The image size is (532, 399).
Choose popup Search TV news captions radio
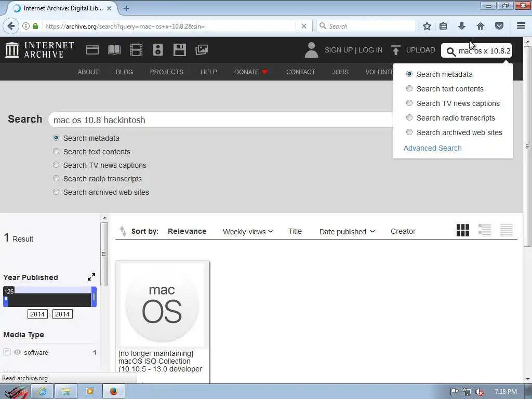click(x=409, y=103)
